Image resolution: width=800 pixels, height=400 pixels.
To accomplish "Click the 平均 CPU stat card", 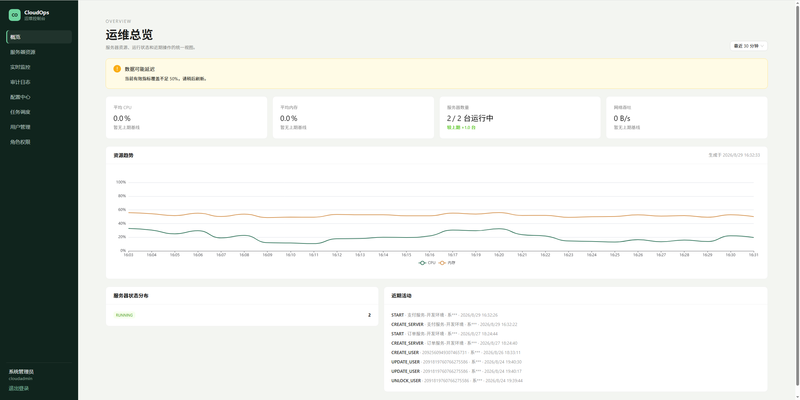I will 186,117.
